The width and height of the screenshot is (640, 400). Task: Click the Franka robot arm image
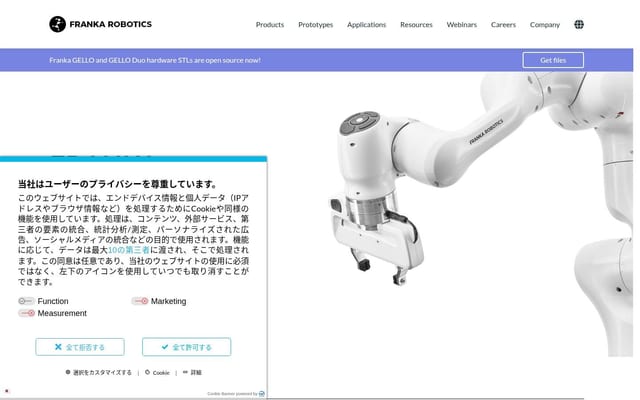coord(482,212)
